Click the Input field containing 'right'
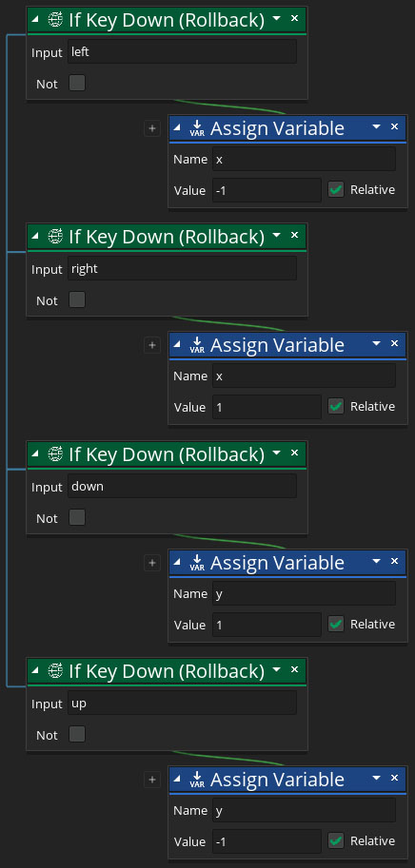 [183, 268]
